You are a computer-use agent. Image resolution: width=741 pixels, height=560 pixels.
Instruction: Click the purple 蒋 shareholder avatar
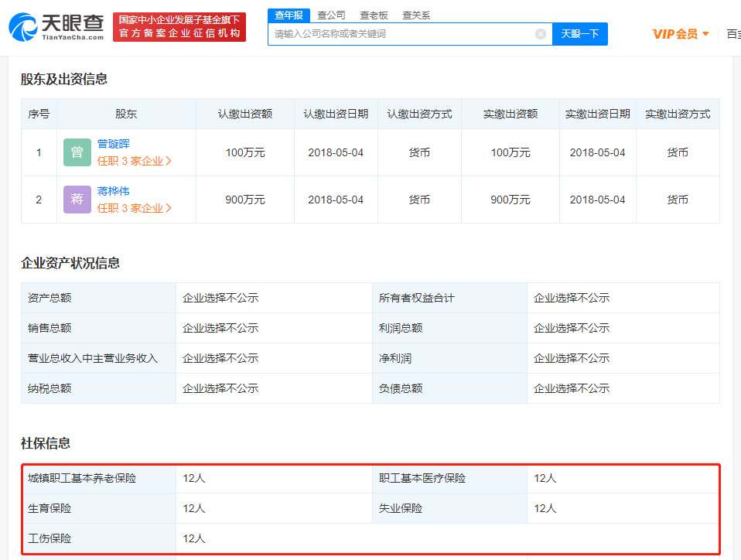pos(77,200)
